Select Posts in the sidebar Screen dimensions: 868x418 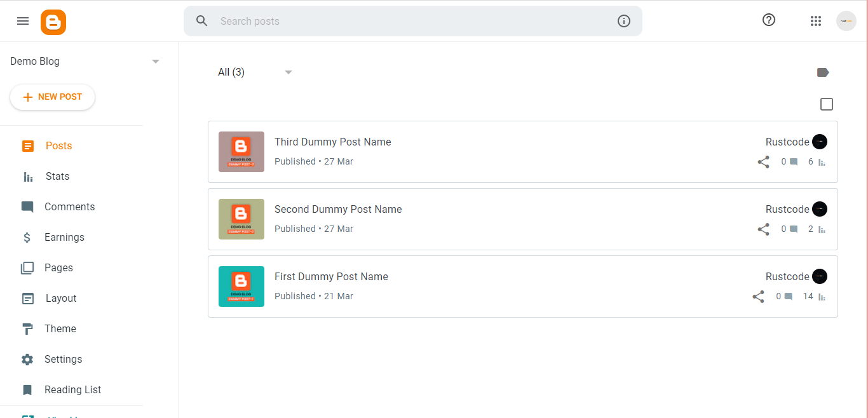pos(58,145)
